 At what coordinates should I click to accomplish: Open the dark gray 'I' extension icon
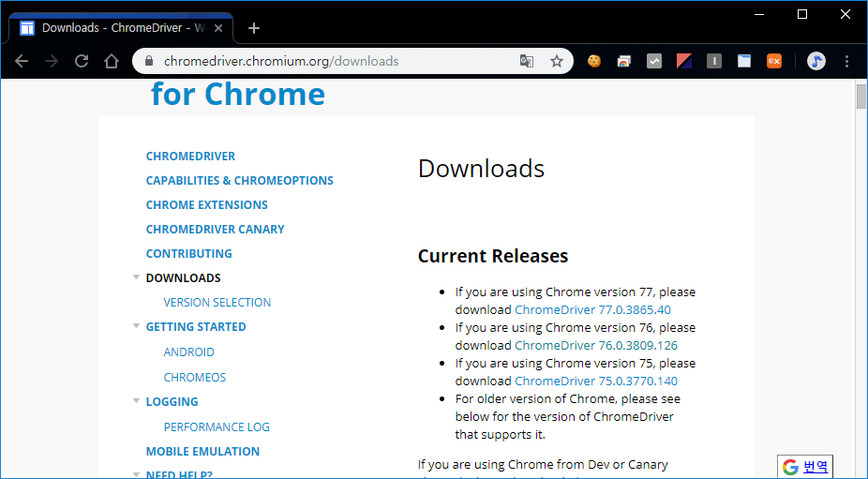(x=714, y=61)
